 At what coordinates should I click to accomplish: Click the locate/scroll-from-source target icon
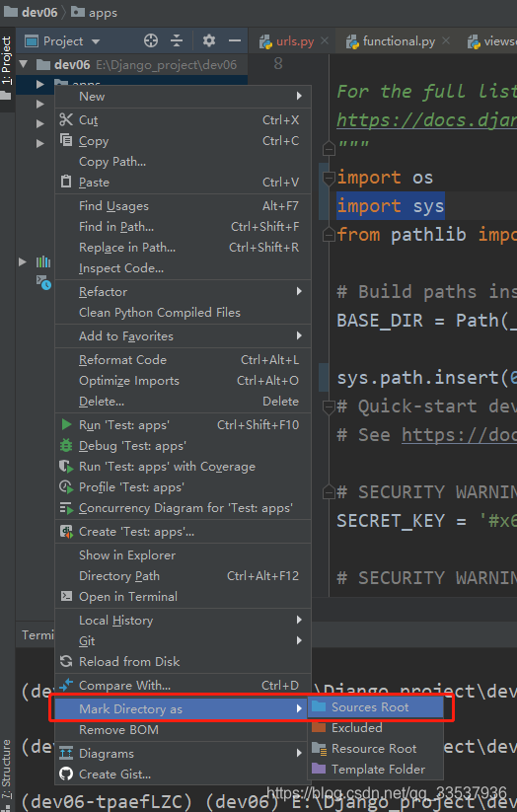pos(151,40)
